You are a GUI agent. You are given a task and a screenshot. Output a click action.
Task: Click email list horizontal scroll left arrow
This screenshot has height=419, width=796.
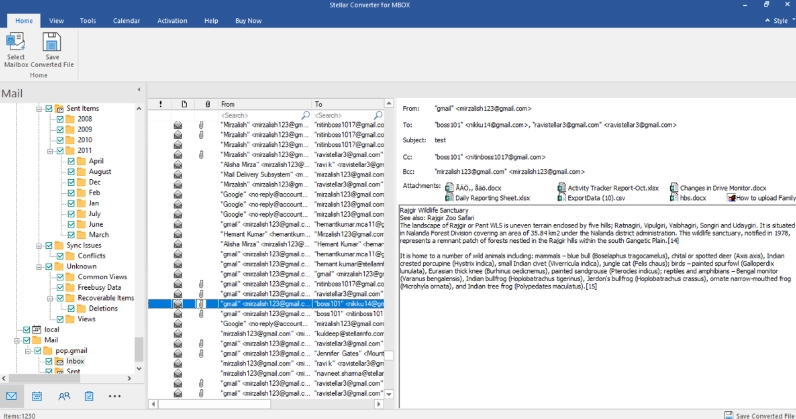[x=153, y=404]
